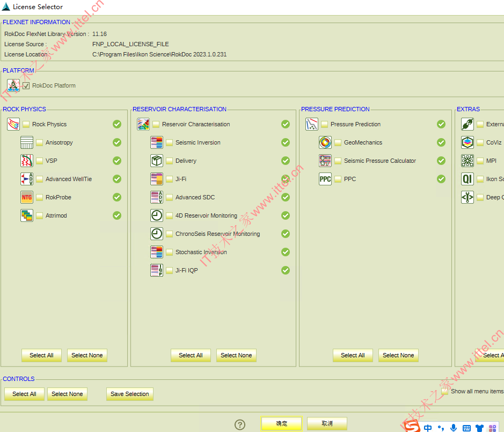The width and height of the screenshot is (504, 432).
Task: Click the Seismic Inversion icon
Action: point(157,142)
